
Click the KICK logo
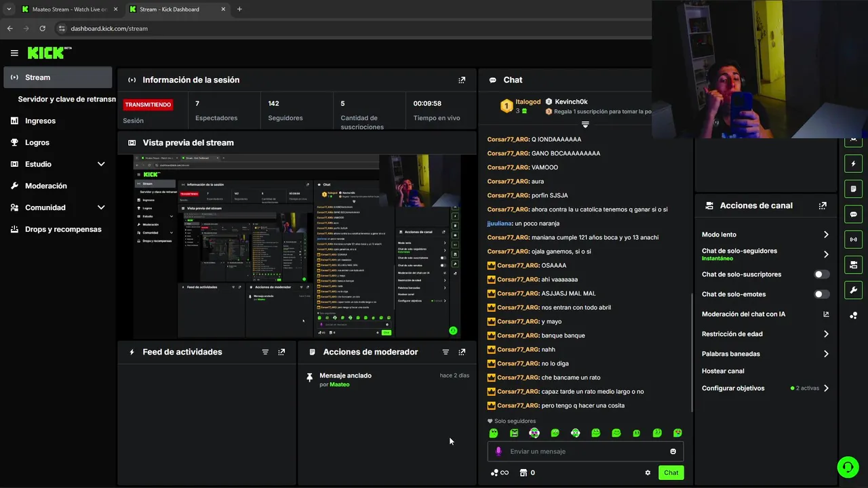(x=49, y=52)
